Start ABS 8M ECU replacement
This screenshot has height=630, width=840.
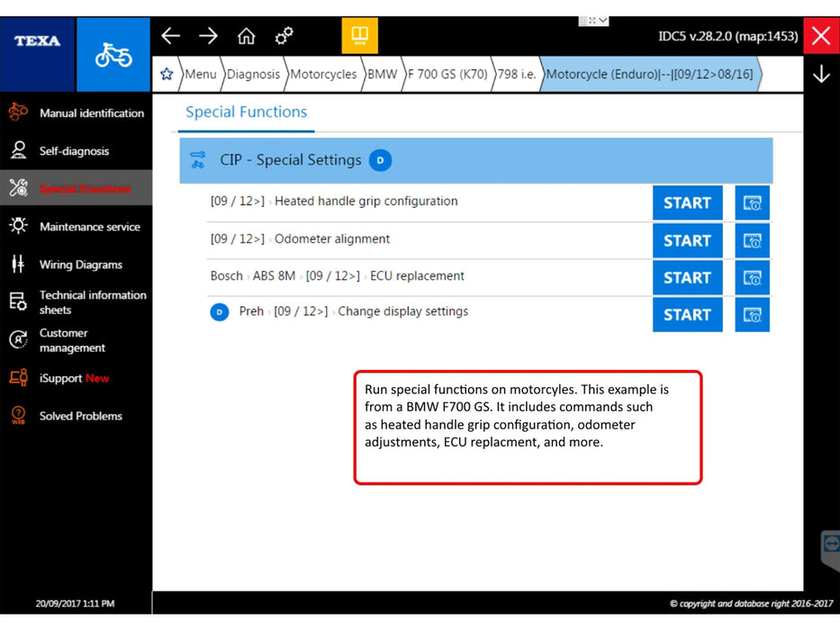[x=687, y=278]
